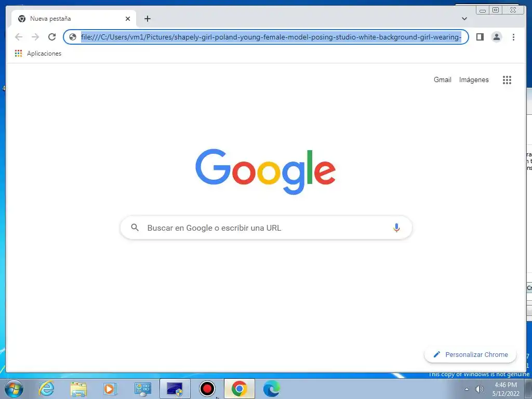532x399 pixels.
Task: Select the Nueva pestaña tab
Action: pyautogui.click(x=74, y=19)
